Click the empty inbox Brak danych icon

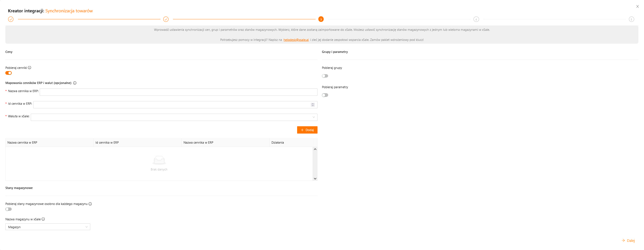[x=159, y=160]
